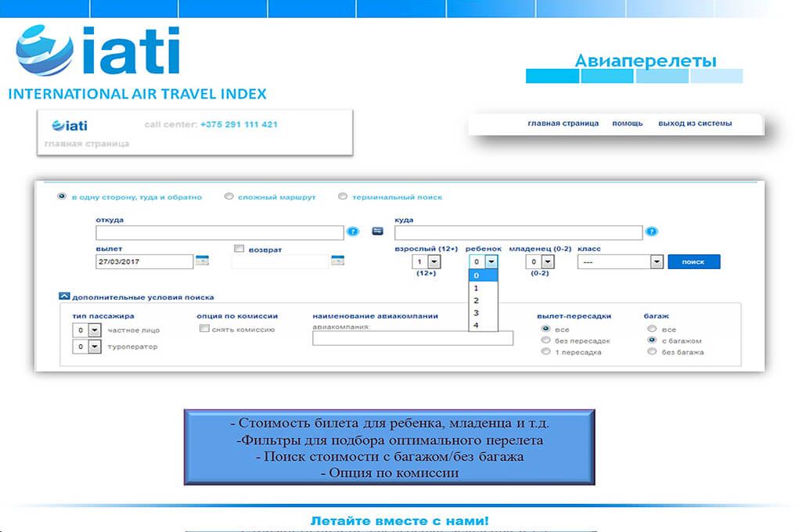Image resolution: width=799 pixels, height=532 pixels.
Task: Select вылет-пересадки все radio
Action: coord(545,329)
